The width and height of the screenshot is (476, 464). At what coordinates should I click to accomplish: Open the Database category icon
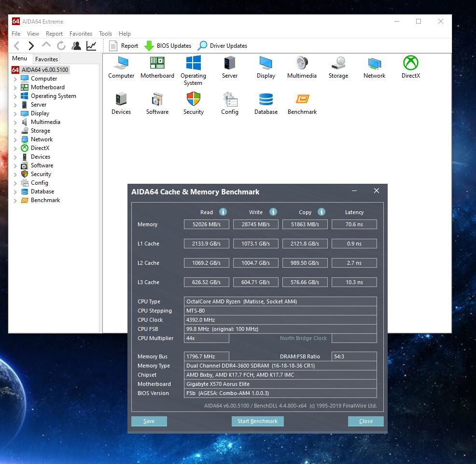(266, 103)
